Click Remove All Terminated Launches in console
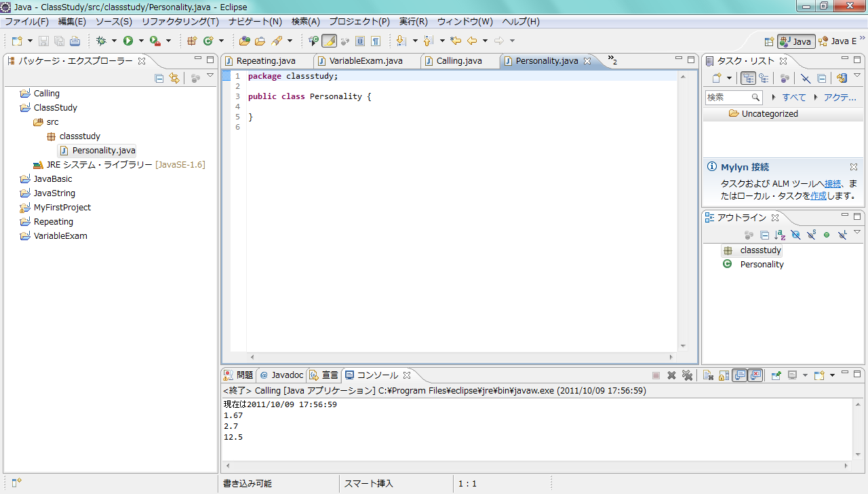This screenshot has width=868, height=494. click(687, 375)
